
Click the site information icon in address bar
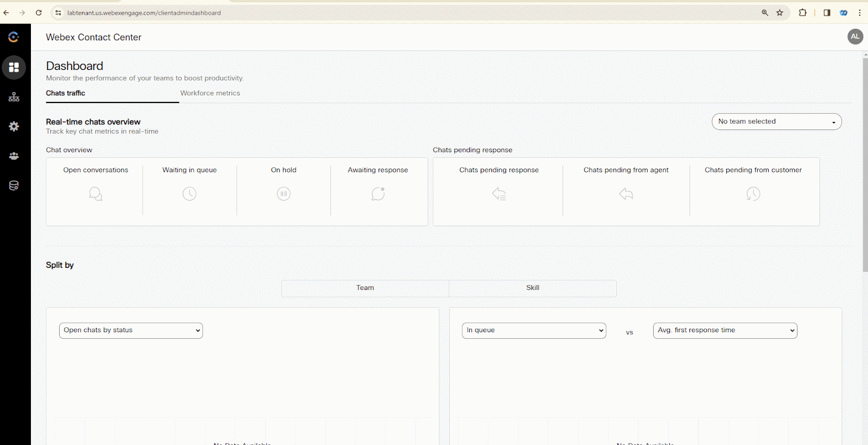click(x=58, y=12)
